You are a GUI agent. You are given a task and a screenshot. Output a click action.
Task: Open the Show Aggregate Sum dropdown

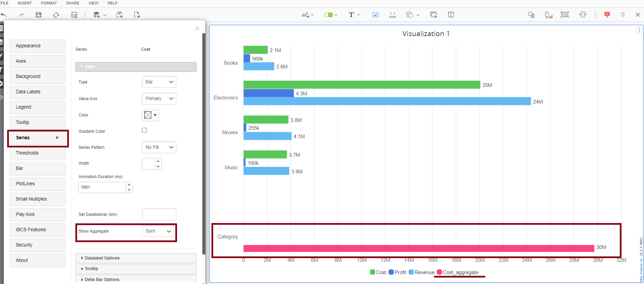pyautogui.click(x=158, y=231)
